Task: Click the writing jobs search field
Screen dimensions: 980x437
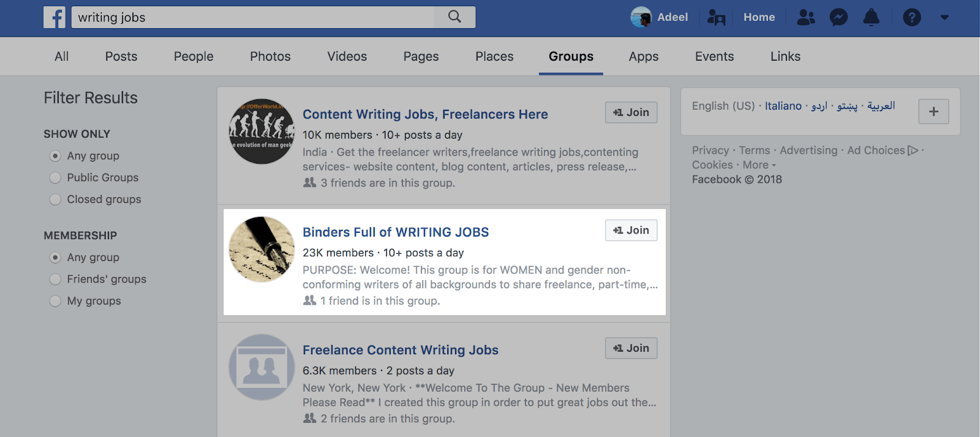Action: pos(252,17)
